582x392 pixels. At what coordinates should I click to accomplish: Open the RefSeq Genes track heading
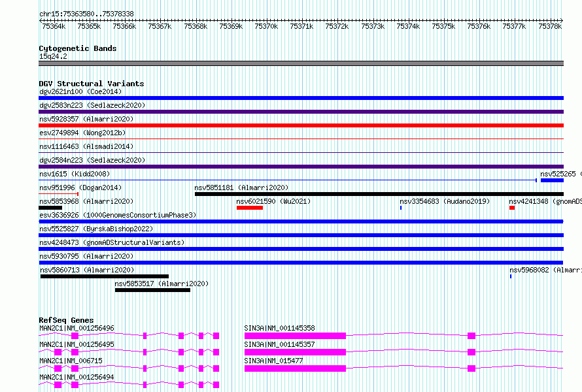click(x=66, y=320)
